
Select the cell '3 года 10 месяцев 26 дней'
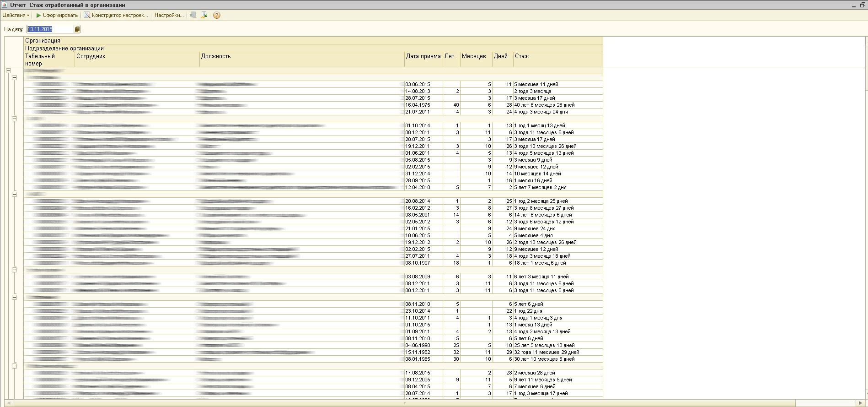(558, 147)
